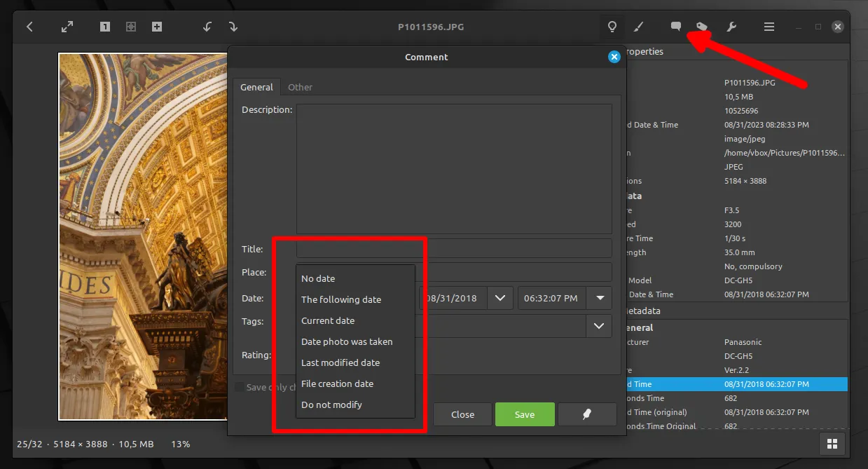Click inside the Description text area
868x469 pixels.
(x=454, y=168)
